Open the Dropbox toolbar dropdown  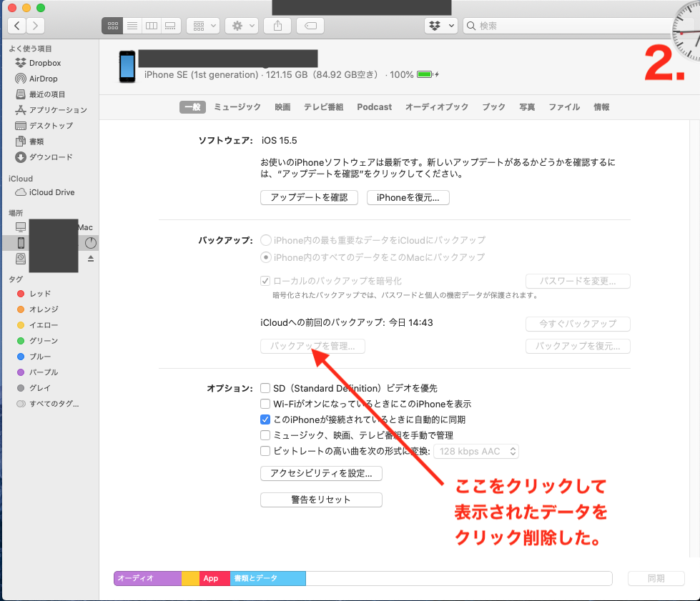pyautogui.click(x=441, y=26)
